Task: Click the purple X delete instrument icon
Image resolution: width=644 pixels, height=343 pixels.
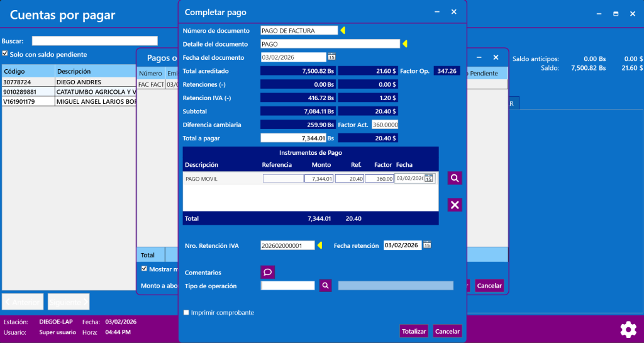Action: 455,205
